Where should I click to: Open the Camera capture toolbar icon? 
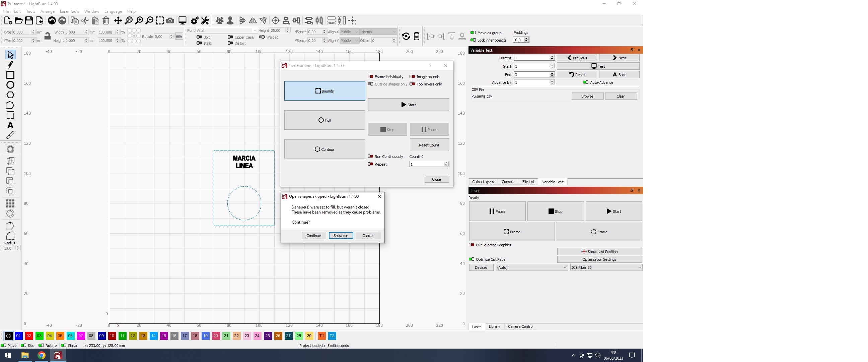tap(170, 21)
